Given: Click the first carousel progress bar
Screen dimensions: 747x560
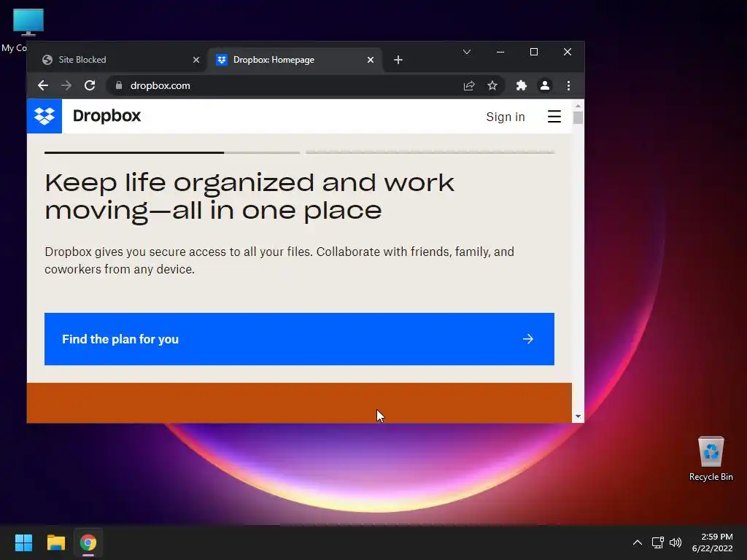Looking at the screenshot, I should tap(172, 152).
